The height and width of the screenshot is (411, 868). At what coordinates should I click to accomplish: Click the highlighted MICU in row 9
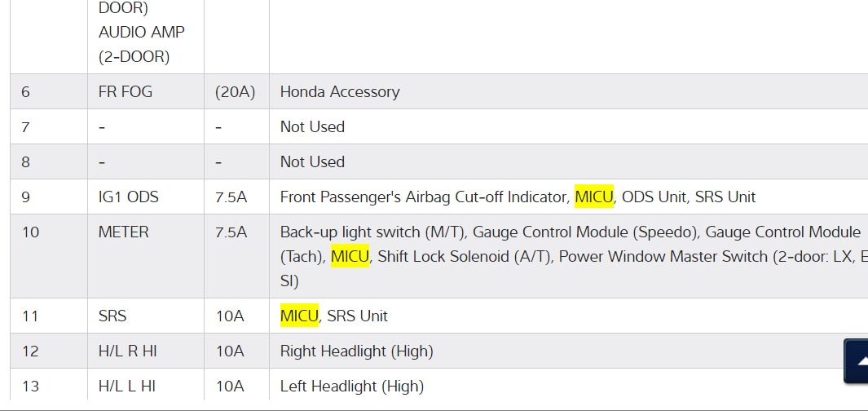point(593,197)
